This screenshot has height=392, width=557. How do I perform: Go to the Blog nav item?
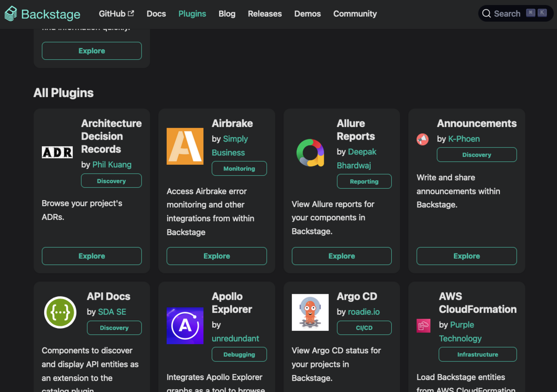click(x=227, y=14)
